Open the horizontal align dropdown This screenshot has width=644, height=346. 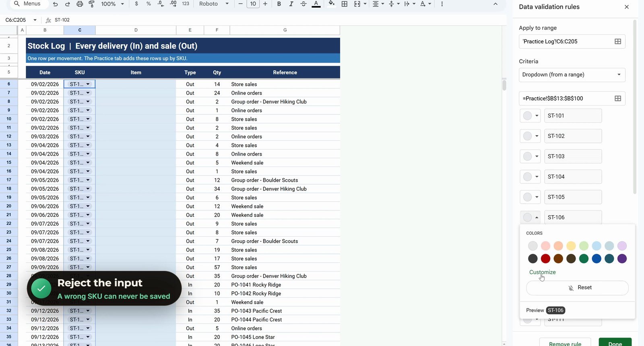point(378,4)
